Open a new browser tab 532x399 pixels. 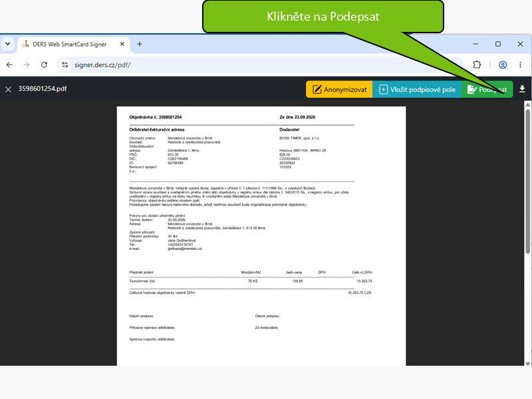click(140, 44)
